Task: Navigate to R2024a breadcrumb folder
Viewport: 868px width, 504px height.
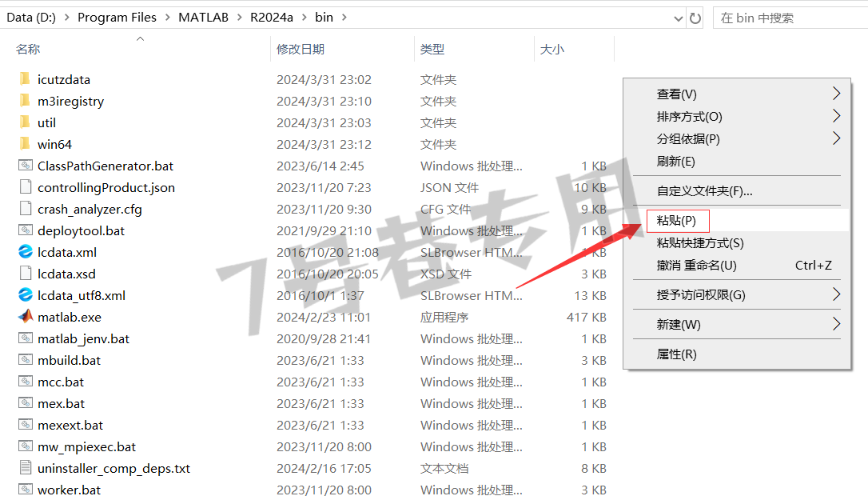Action: pos(272,18)
